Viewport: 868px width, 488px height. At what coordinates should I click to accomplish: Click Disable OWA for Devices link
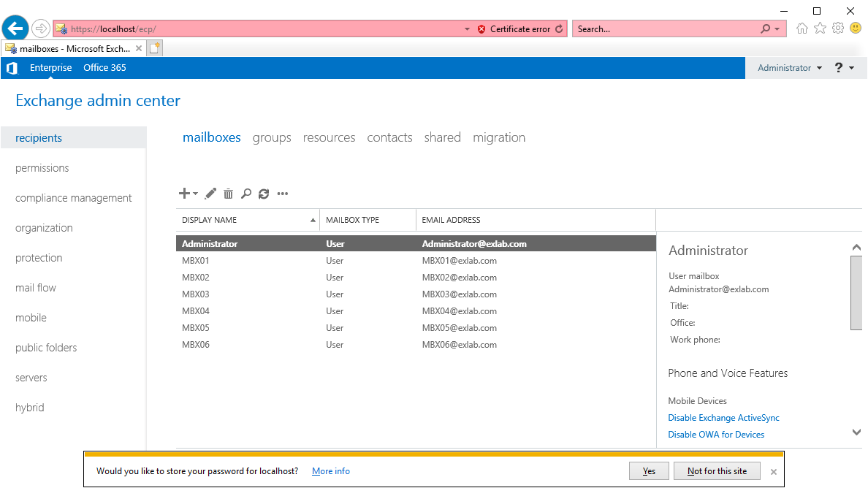click(x=716, y=435)
